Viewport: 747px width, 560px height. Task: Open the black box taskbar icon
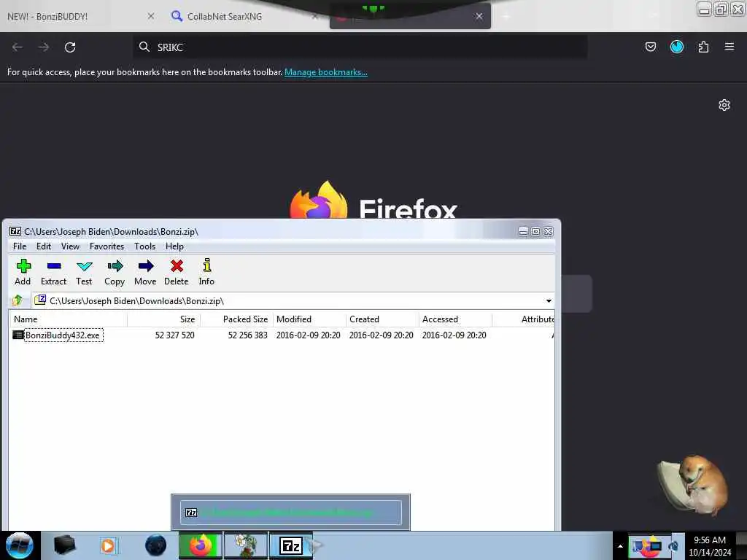64,545
